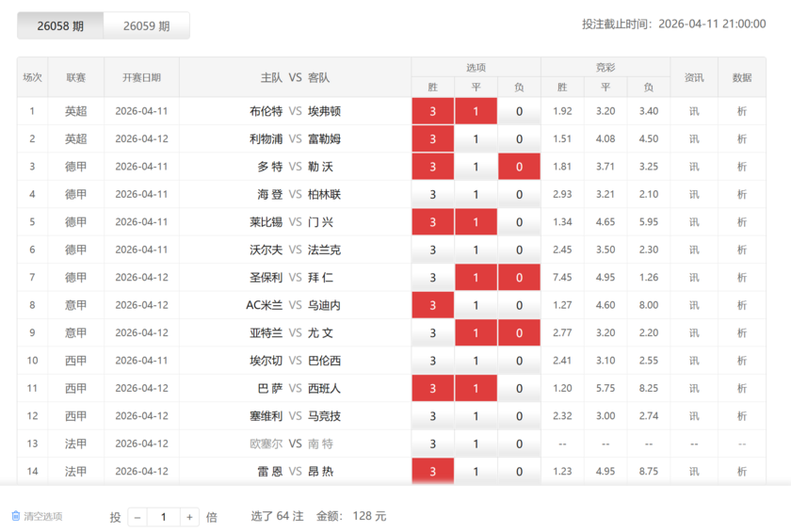Select draw (1) for 利物浦 vs 富勒姆
The image size is (791, 532).
click(476, 138)
